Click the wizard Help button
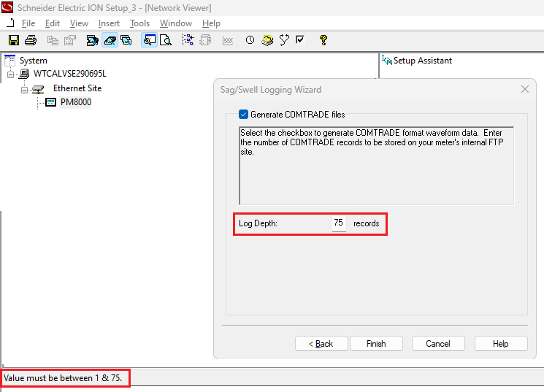 pos(501,343)
